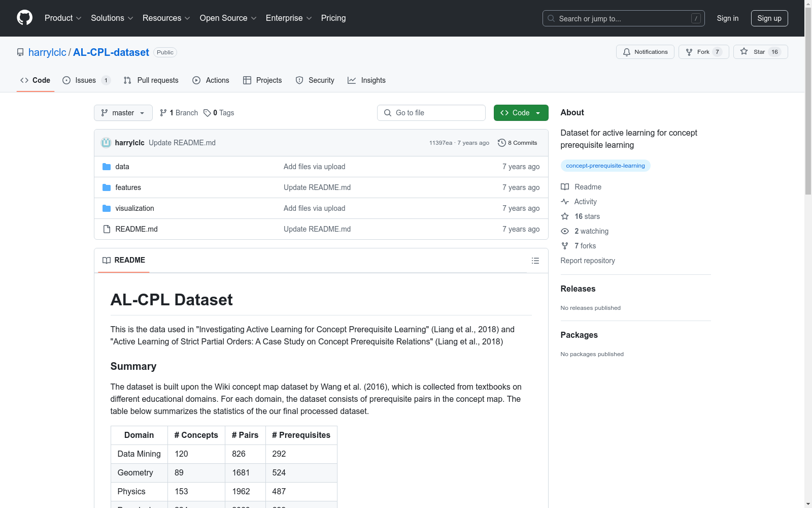Click Report repository link
This screenshot has width=812, height=508.
pyautogui.click(x=588, y=261)
